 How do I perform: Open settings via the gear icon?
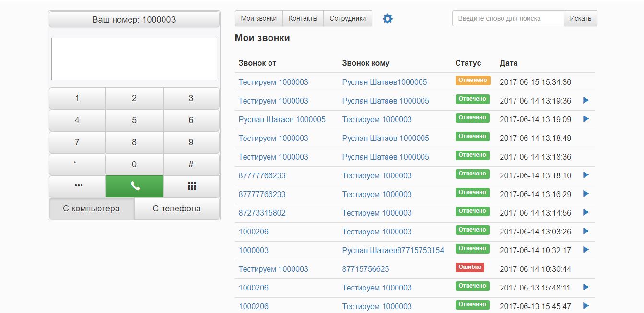tap(387, 19)
